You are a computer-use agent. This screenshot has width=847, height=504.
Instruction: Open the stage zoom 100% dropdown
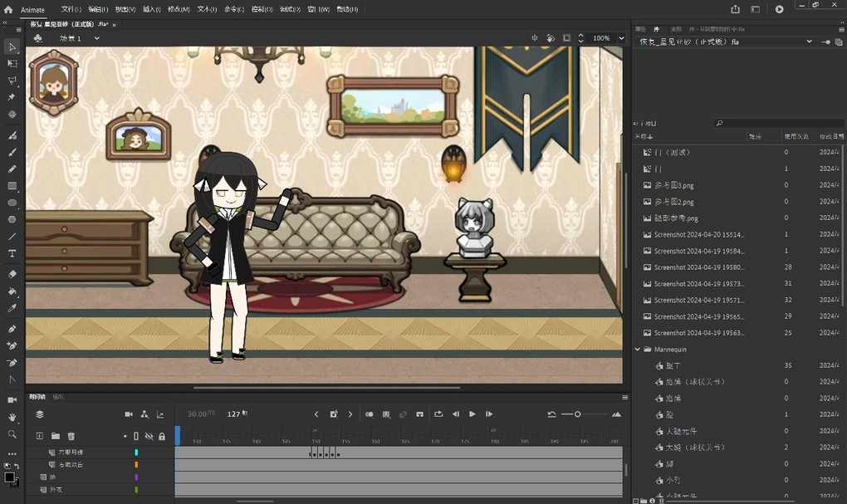click(621, 38)
